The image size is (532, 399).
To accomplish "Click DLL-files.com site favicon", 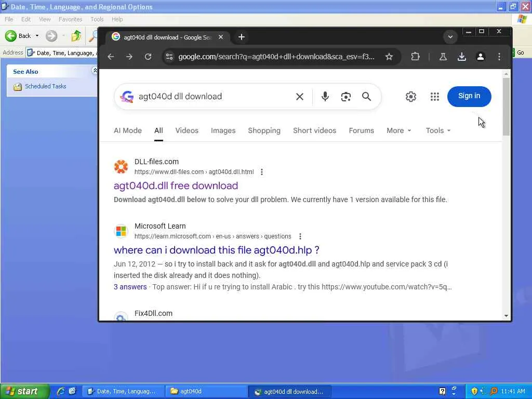I will click(x=121, y=167).
